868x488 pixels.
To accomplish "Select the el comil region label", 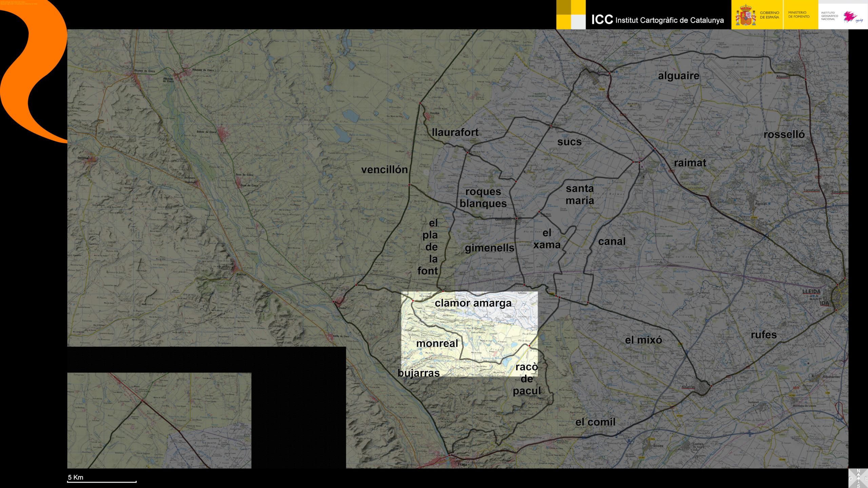I will point(595,422).
